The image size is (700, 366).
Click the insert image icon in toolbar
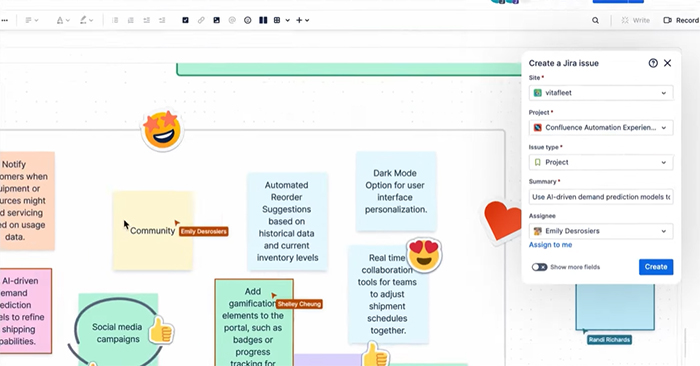[x=217, y=20]
